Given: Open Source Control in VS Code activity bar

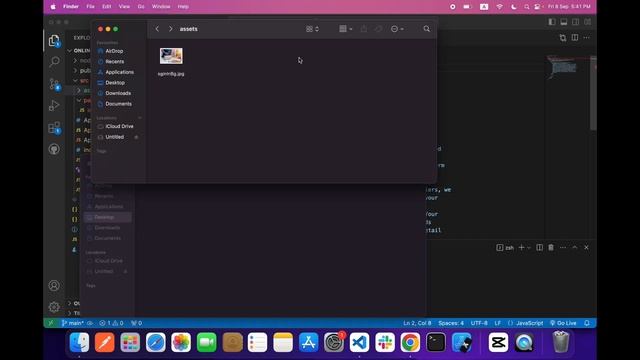Looking at the screenshot, I should 54,84.
